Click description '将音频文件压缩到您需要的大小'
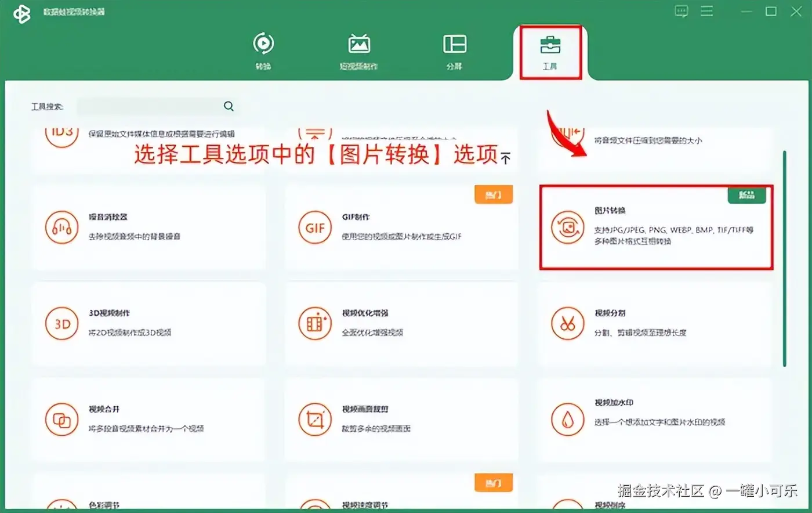The width and height of the screenshot is (812, 513). (x=648, y=140)
